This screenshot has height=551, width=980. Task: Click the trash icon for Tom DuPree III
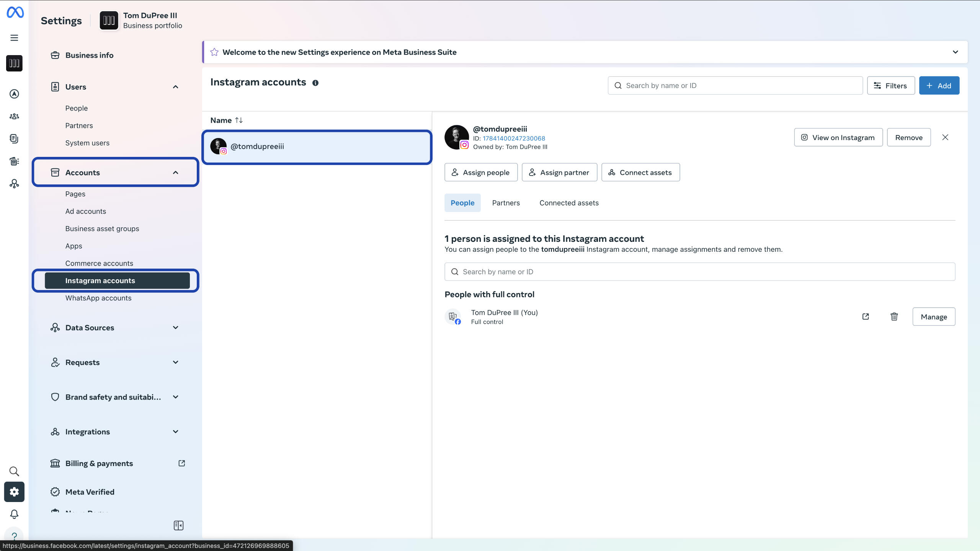(894, 316)
